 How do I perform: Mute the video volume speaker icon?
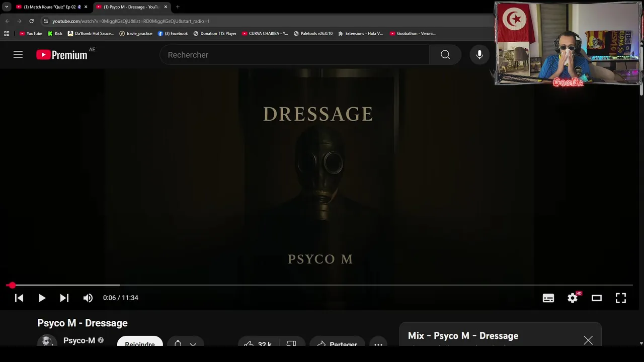(88, 298)
